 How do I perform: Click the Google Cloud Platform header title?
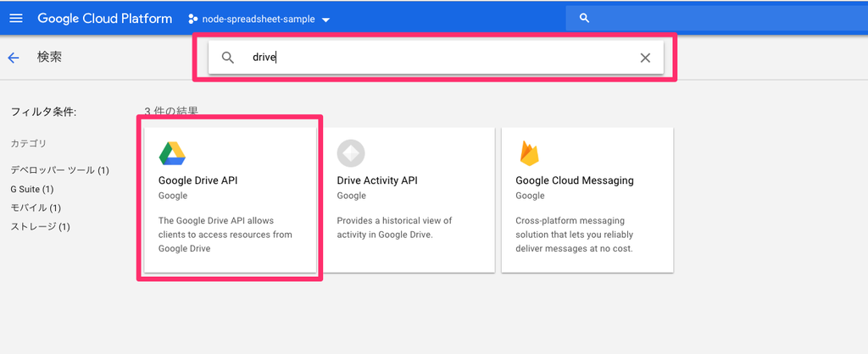click(x=104, y=19)
